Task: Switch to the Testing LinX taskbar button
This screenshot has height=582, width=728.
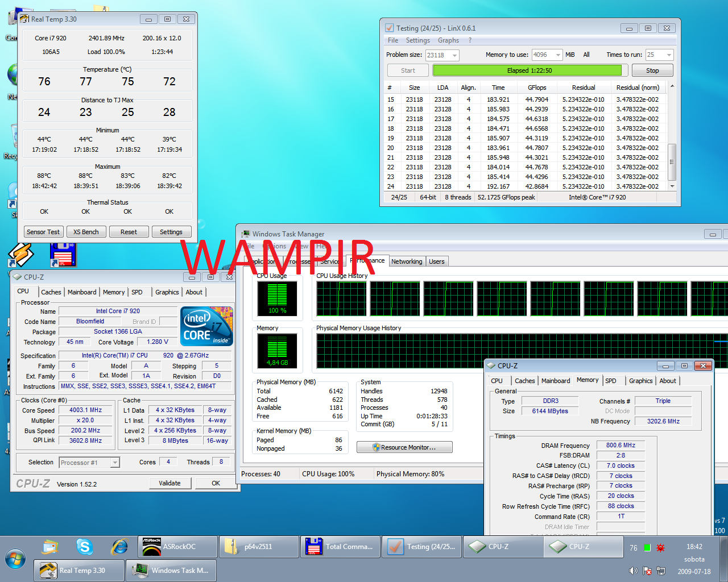Action: pyautogui.click(x=421, y=547)
